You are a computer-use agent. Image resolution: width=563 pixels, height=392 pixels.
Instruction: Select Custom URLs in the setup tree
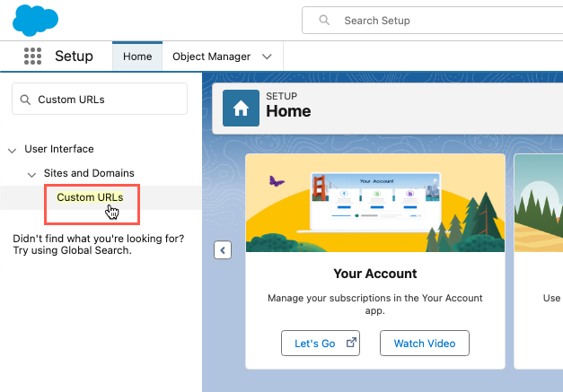[90, 197]
